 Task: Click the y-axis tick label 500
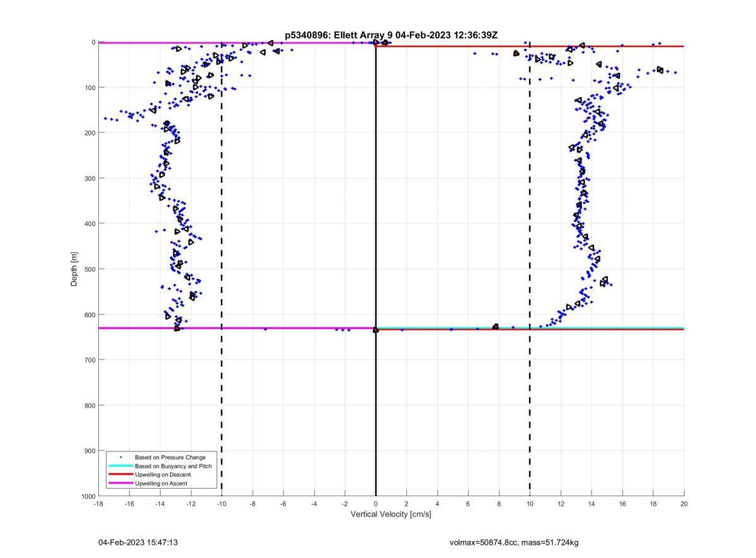89,269
